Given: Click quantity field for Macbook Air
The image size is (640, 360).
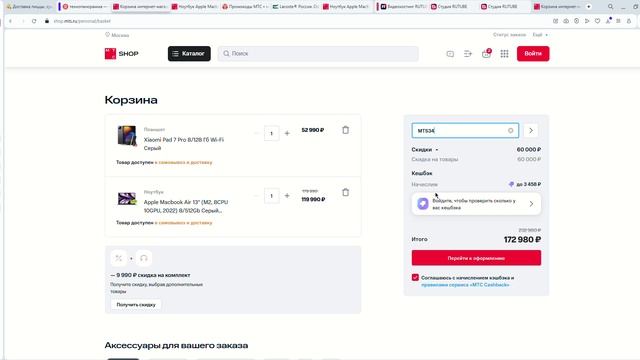Looking at the screenshot, I should tap(271, 196).
